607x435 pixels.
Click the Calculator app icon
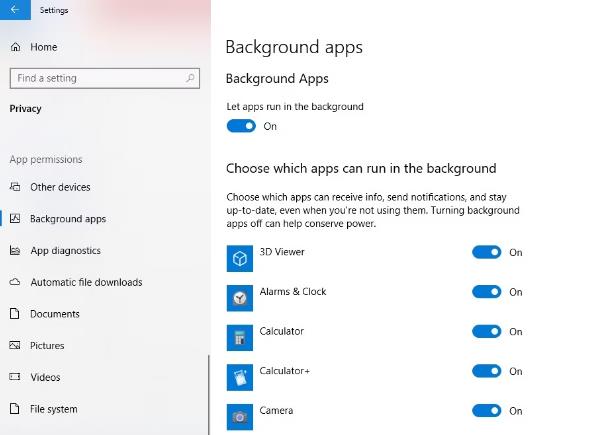point(240,338)
